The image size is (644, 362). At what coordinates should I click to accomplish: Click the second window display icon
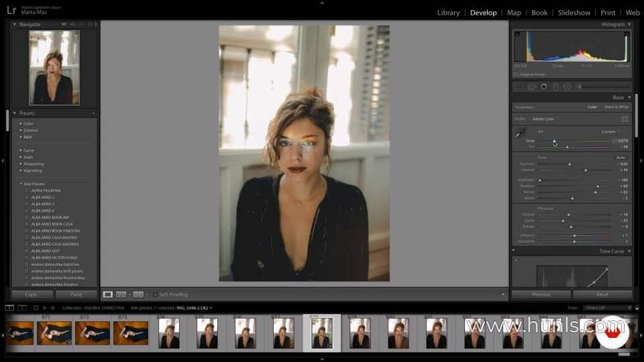21,308
